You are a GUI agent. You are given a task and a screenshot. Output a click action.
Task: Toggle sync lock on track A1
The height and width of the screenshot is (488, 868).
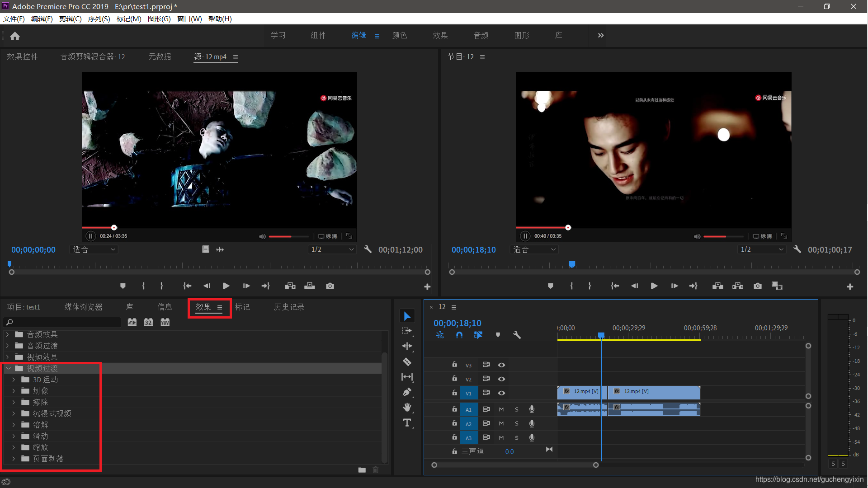(x=486, y=409)
